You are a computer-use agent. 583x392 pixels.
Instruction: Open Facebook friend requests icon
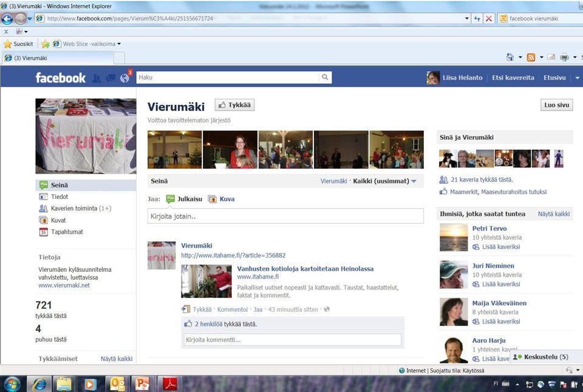click(97, 78)
